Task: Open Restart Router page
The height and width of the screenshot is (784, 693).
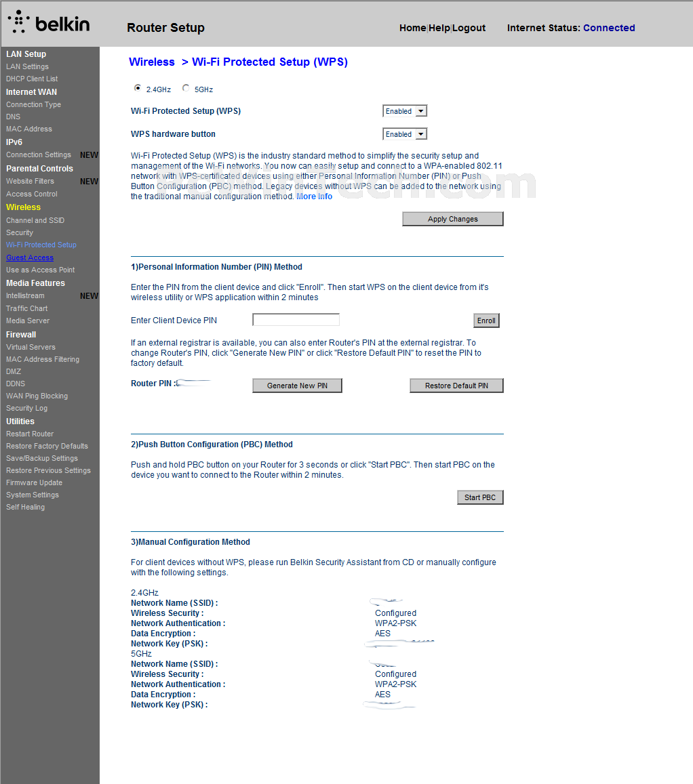Action: click(30, 434)
